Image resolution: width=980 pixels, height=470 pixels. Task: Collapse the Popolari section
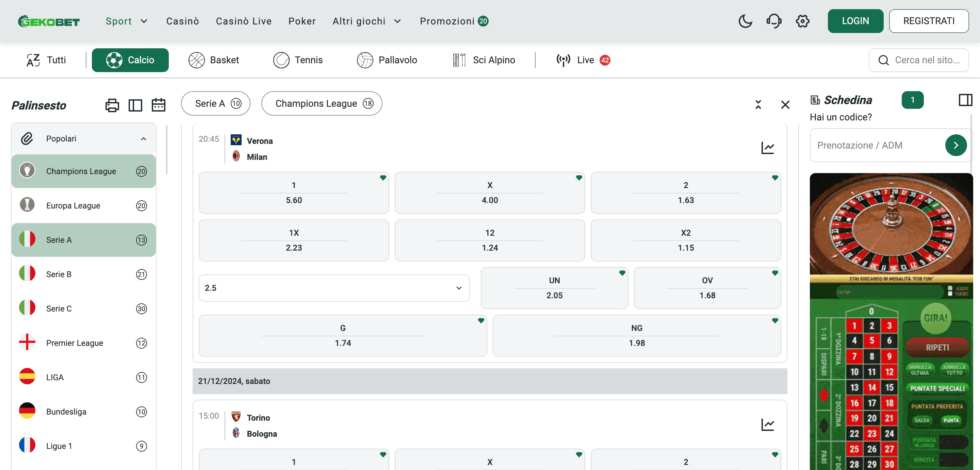click(143, 139)
